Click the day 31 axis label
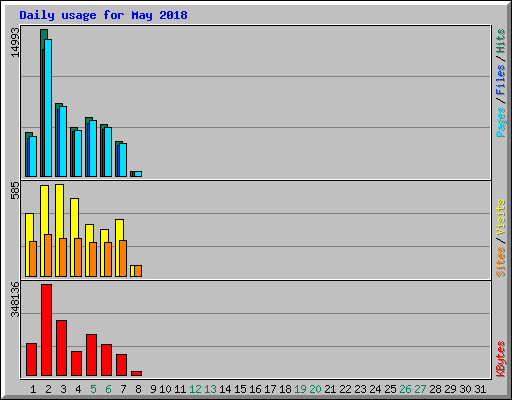 click(x=480, y=389)
